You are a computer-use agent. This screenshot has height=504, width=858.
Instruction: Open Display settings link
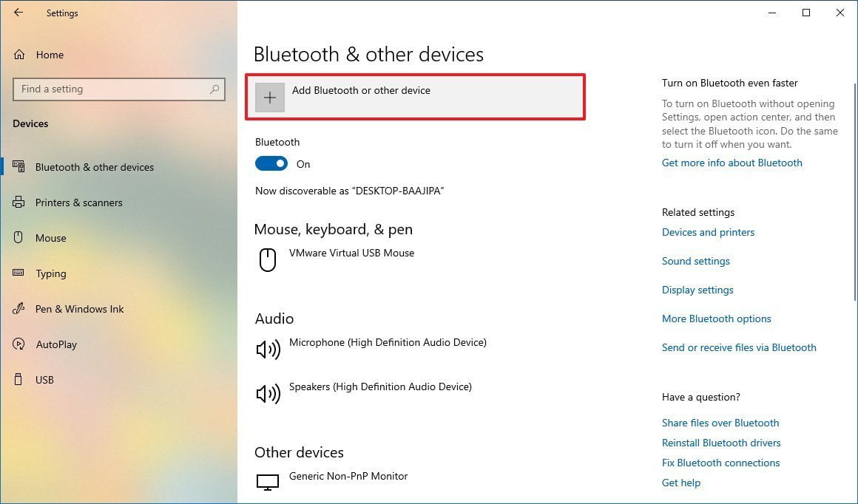697,290
